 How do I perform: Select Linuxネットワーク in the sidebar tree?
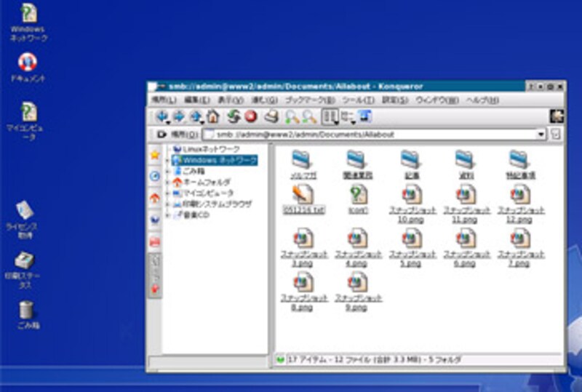[x=207, y=149]
